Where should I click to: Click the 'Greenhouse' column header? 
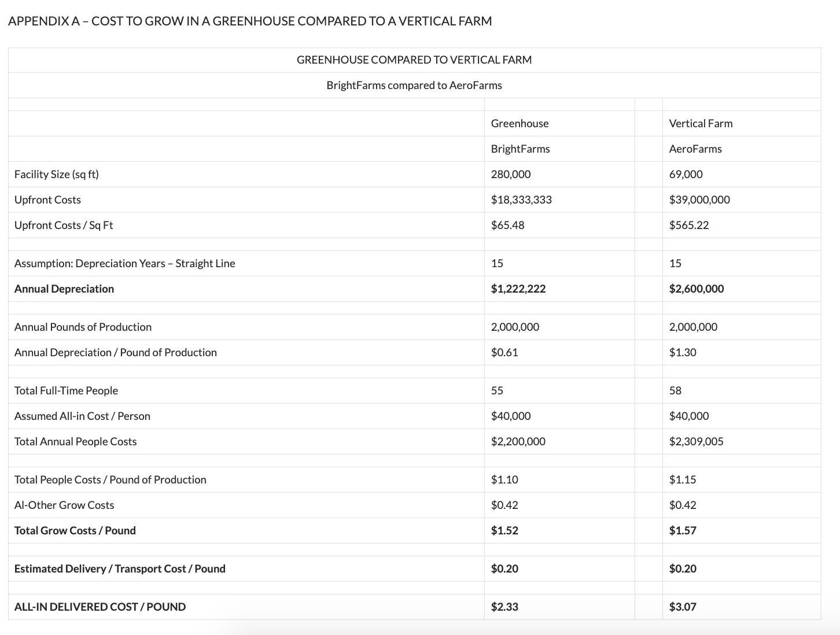tap(520, 123)
